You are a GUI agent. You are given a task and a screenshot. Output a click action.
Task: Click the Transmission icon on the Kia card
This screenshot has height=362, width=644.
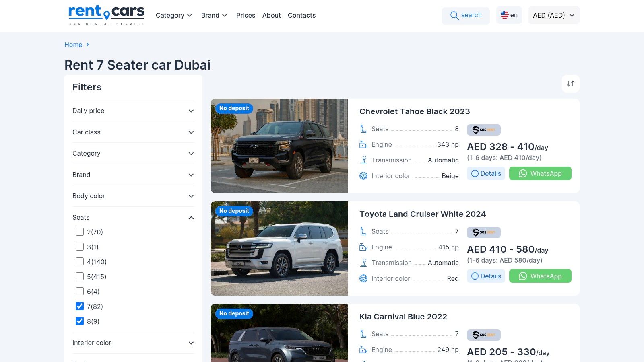[x=363, y=361]
